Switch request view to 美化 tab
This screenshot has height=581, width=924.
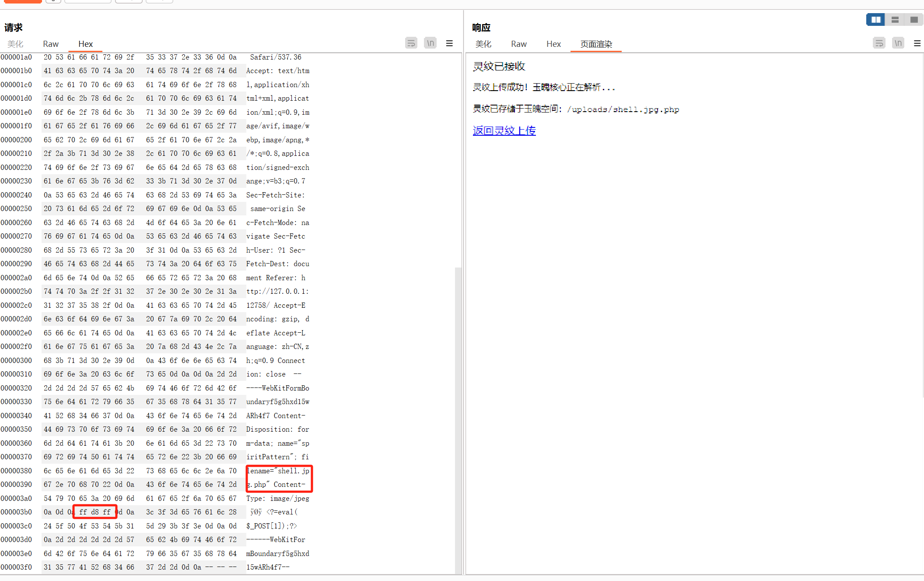pyautogui.click(x=15, y=44)
